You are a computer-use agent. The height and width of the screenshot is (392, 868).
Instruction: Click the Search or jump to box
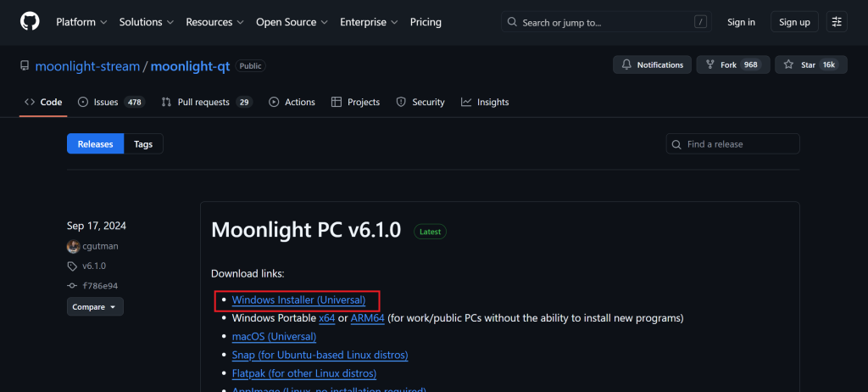pos(606,22)
